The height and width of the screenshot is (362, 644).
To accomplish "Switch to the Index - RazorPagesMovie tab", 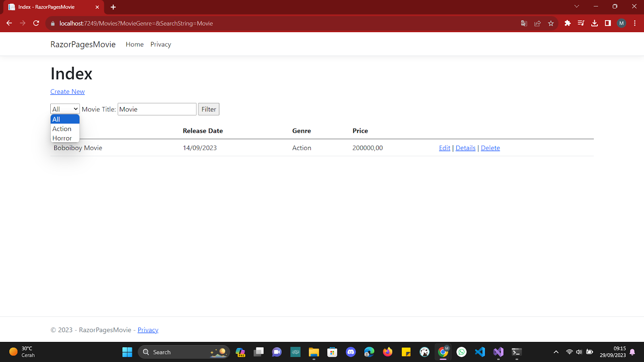I will tap(48, 7).
